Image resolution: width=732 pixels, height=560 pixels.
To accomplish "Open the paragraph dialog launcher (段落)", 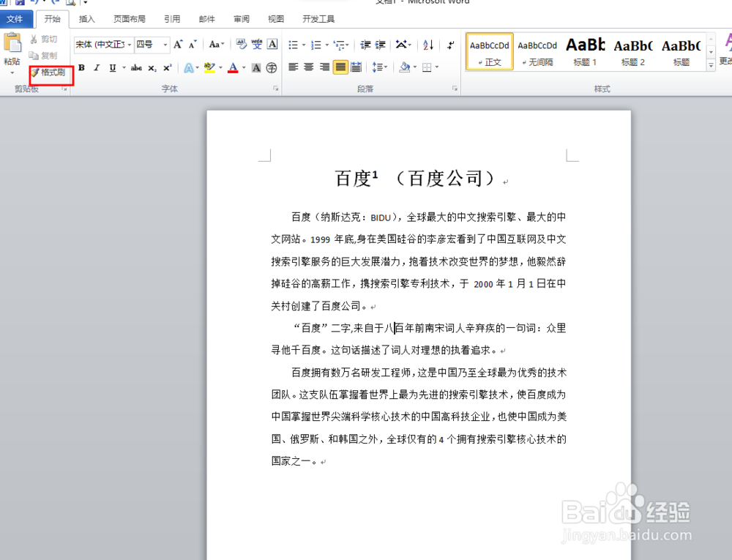I will point(455,88).
